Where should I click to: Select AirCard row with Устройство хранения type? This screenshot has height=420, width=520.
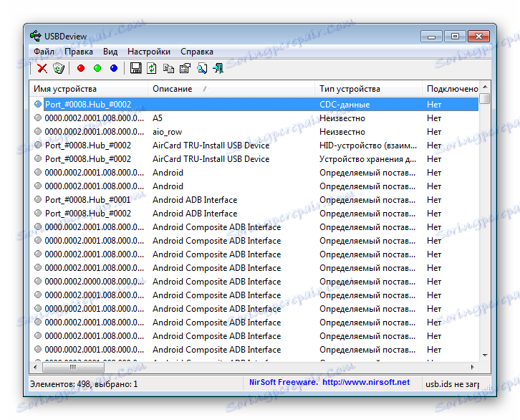254,159
